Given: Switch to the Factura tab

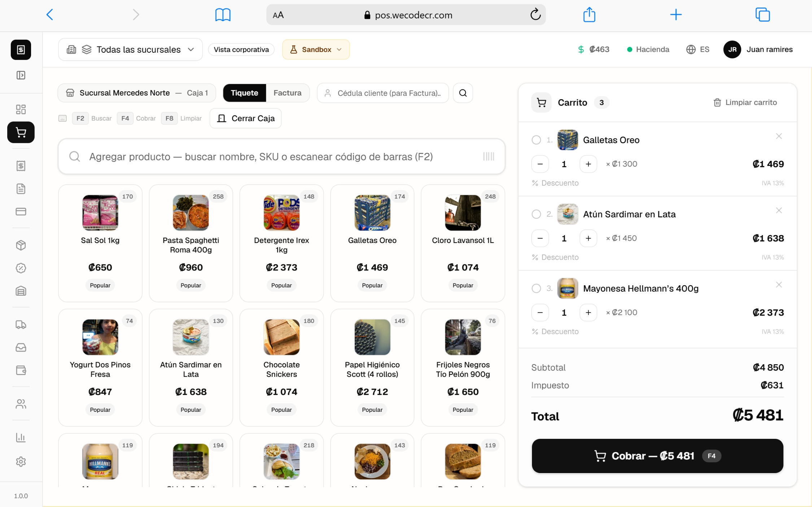Looking at the screenshot, I should point(287,93).
